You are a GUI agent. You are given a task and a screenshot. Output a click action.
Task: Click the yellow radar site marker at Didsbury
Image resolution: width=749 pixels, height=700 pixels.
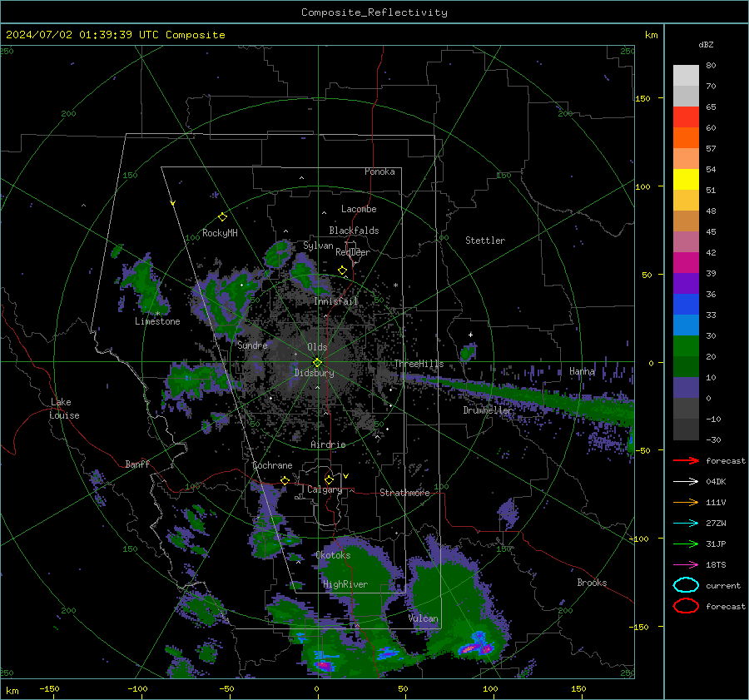tap(318, 363)
